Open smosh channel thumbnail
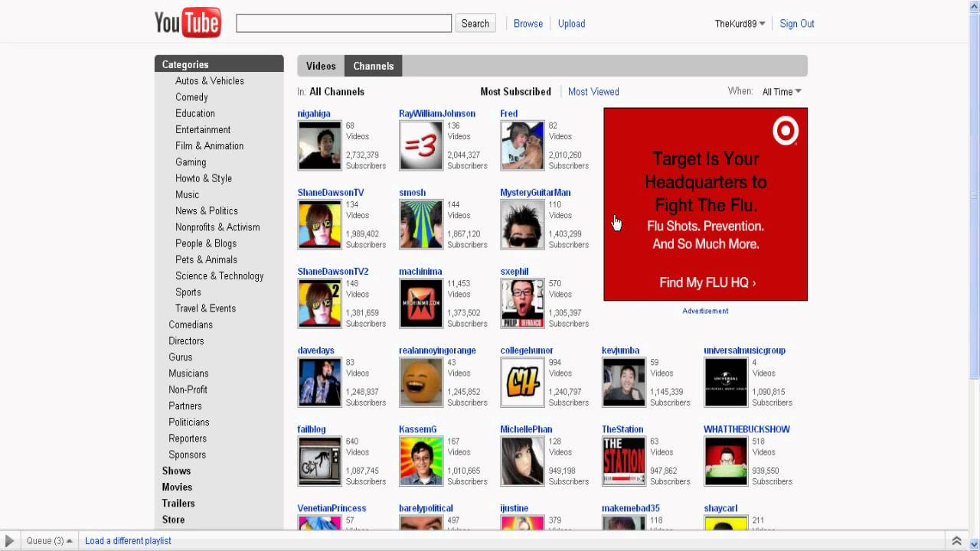Screen dimensions: 980x551 click(x=421, y=224)
